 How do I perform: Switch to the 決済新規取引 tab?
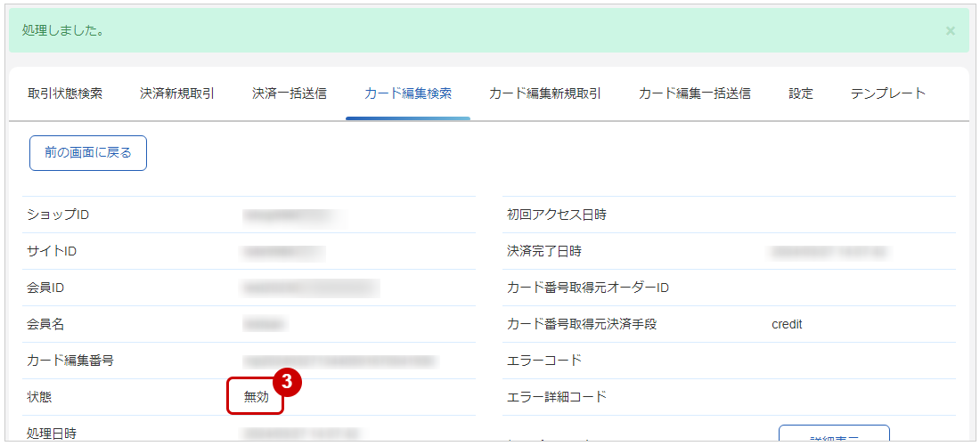[177, 93]
